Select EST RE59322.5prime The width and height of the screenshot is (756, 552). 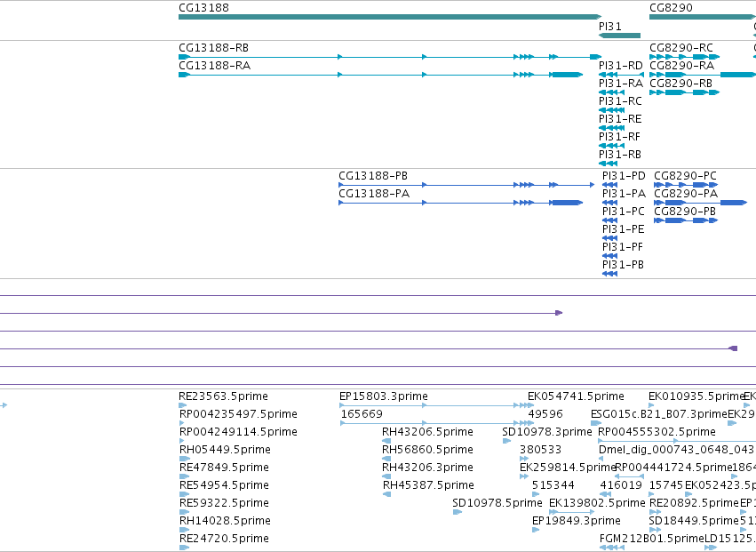[224, 503]
